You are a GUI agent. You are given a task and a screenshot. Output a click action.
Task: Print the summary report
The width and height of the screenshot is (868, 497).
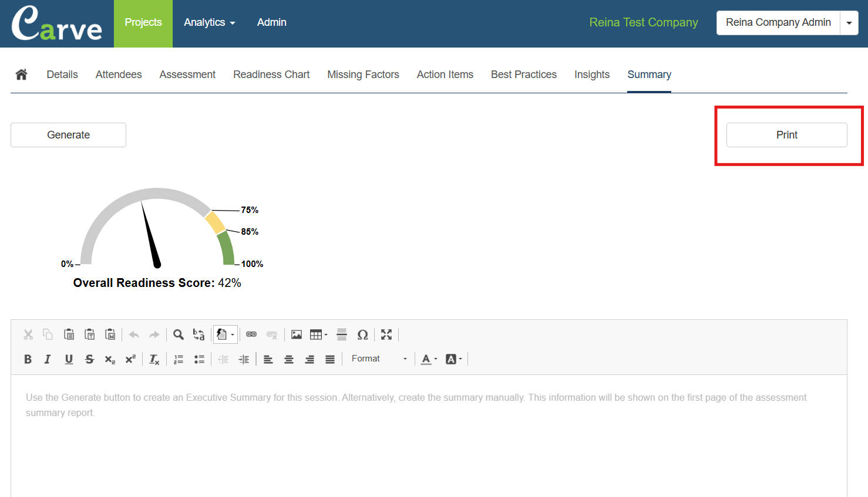pyautogui.click(x=786, y=135)
